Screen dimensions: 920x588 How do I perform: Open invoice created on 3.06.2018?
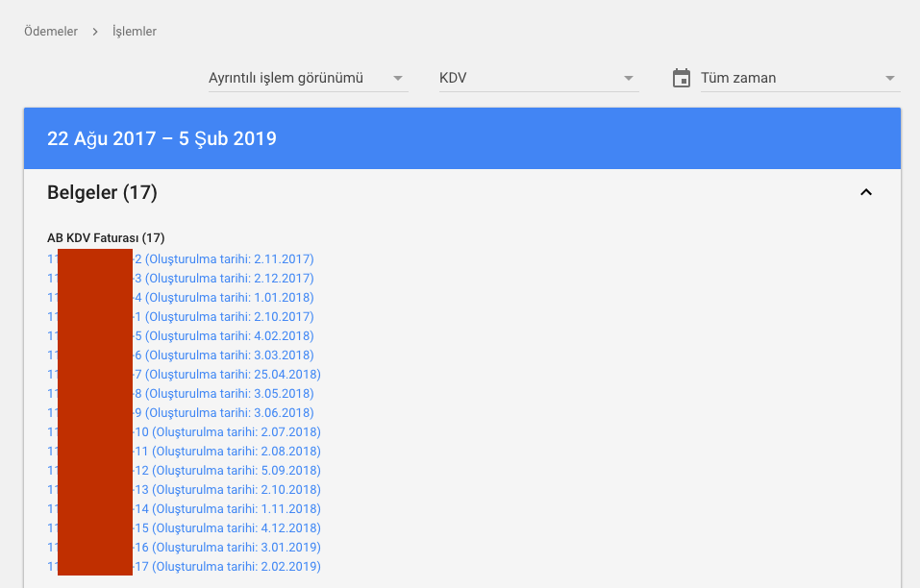[181, 413]
